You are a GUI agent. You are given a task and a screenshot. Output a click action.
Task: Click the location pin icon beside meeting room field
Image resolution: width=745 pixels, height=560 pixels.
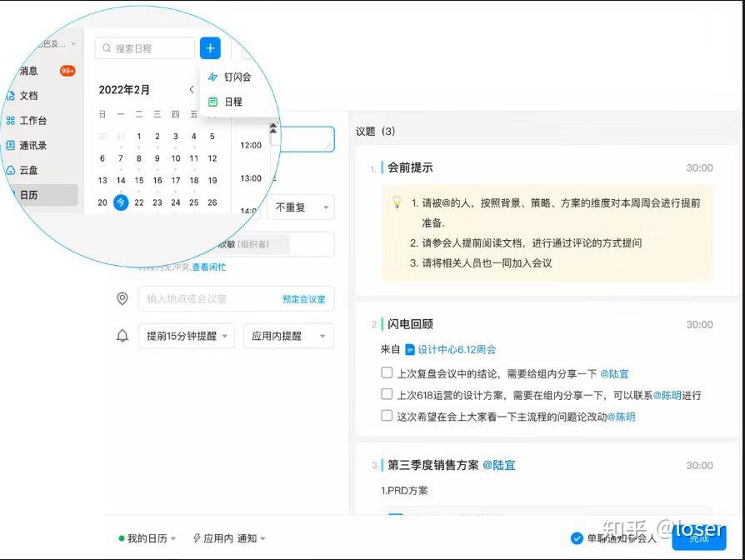[122, 298]
